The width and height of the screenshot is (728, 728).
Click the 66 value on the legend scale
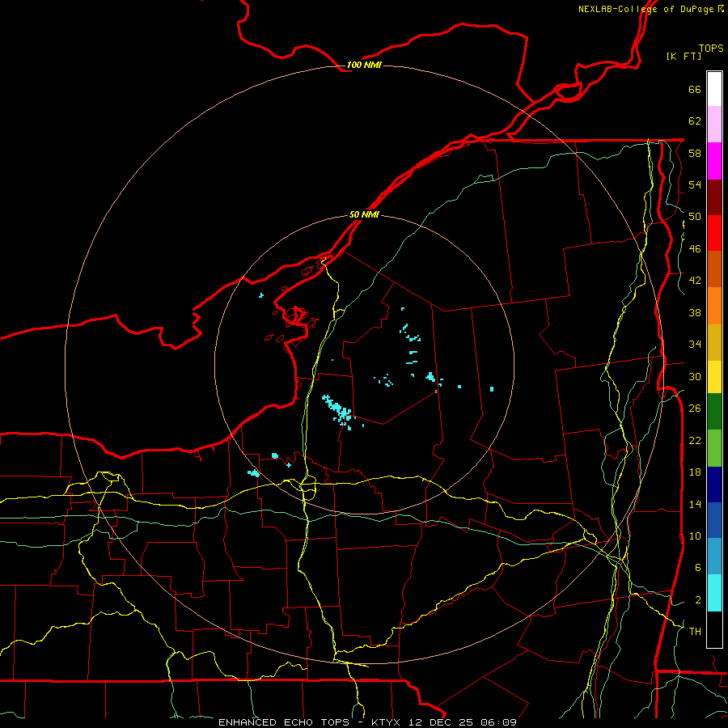click(x=695, y=89)
